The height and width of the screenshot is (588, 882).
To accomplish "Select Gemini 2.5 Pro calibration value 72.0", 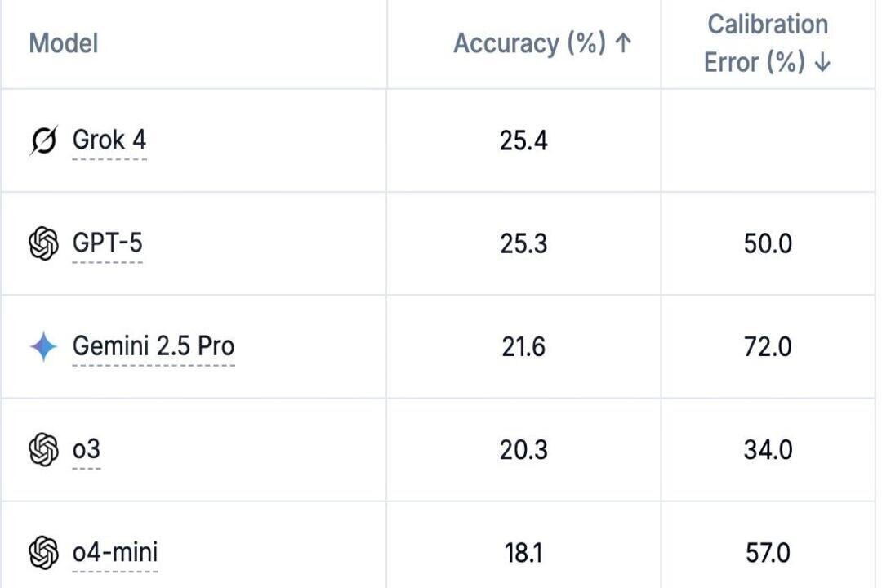I will [x=768, y=346].
